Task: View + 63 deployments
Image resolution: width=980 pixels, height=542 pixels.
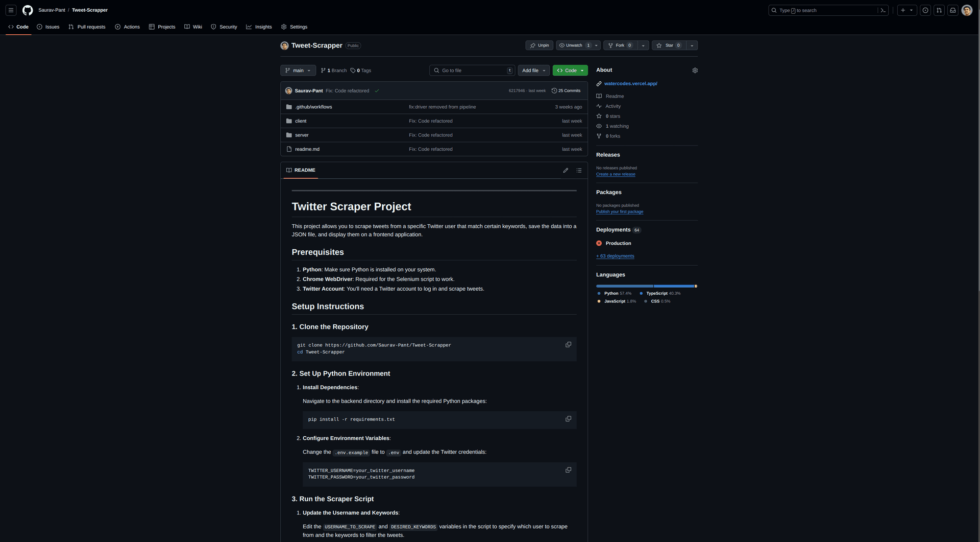Action: click(x=615, y=256)
